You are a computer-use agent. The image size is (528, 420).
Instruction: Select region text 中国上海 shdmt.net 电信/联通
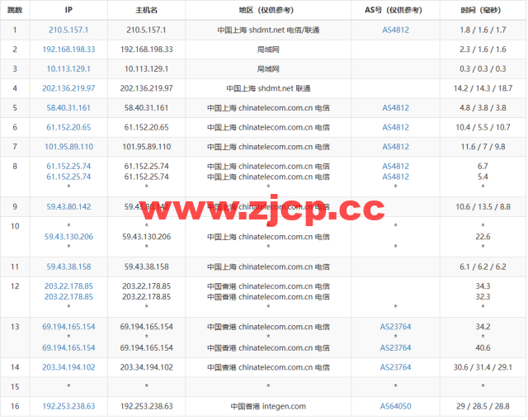click(268, 30)
